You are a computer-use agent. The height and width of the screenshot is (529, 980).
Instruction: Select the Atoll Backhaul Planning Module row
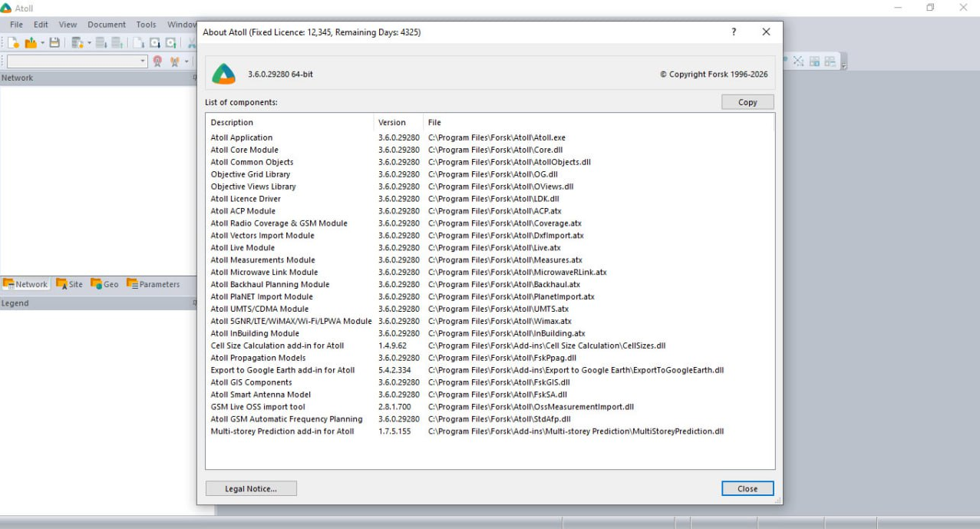coord(490,284)
